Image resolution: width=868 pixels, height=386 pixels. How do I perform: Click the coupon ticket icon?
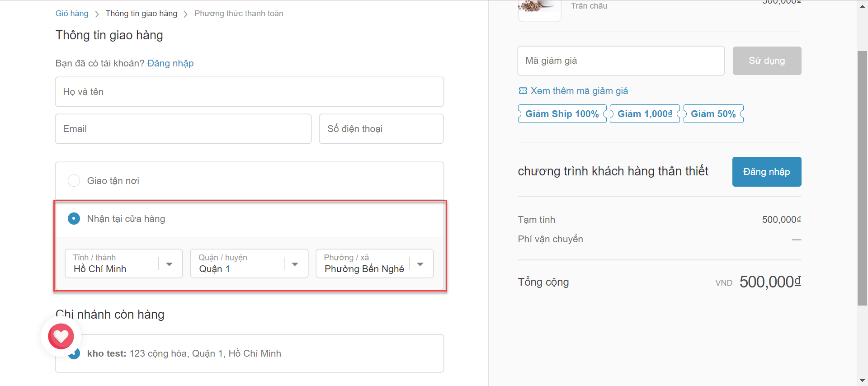tap(523, 91)
